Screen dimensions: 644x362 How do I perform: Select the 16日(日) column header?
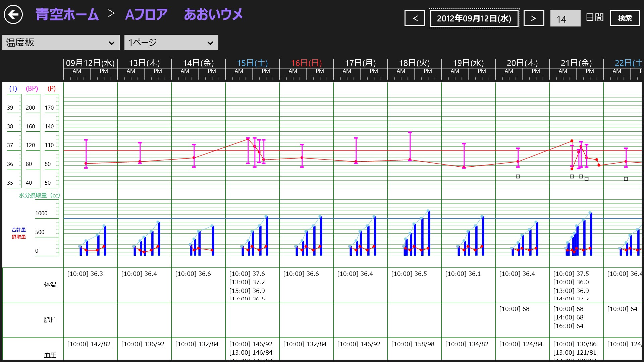point(306,63)
